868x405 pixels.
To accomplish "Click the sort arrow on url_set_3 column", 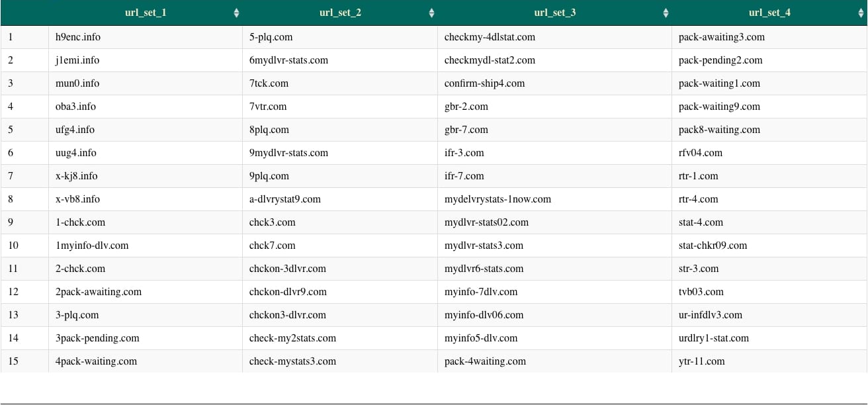I will click(666, 12).
